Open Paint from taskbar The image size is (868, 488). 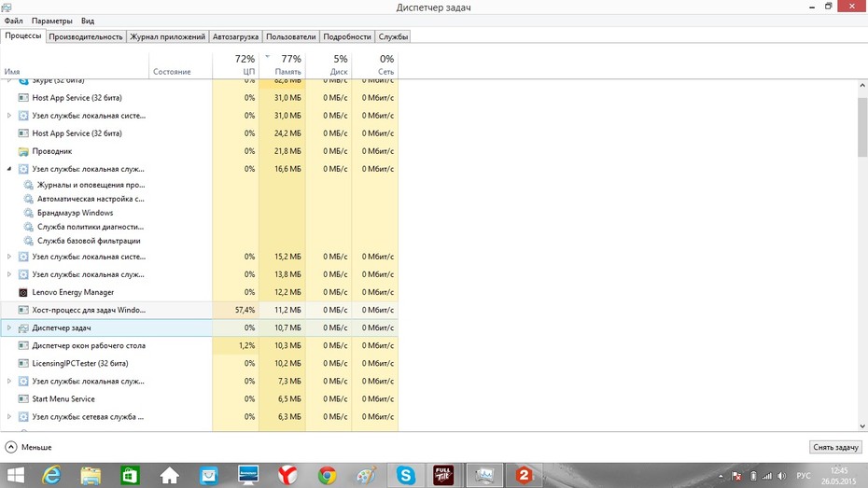(x=366, y=475)
